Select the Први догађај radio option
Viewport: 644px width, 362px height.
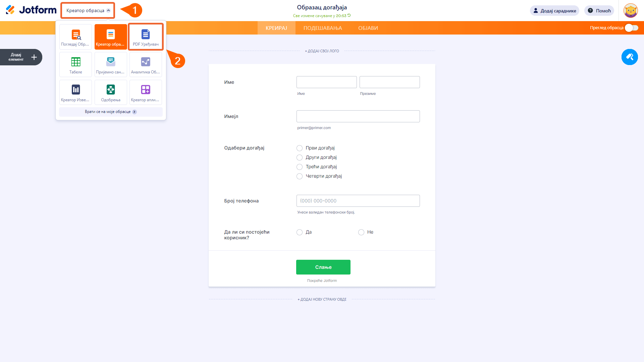tap(300, 148)
